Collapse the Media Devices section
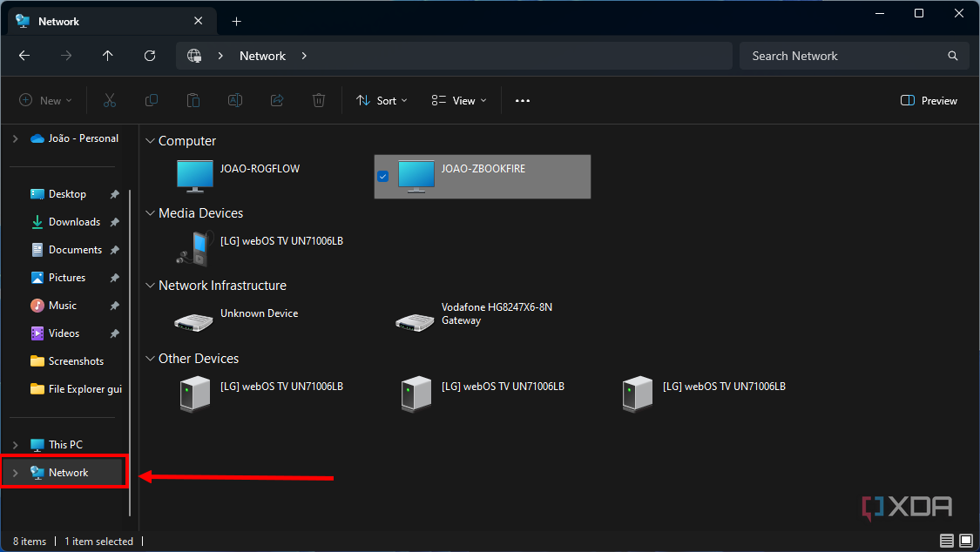Image resolution: width=980 pixels, height=552 pixels. click(x=149, y=212)
